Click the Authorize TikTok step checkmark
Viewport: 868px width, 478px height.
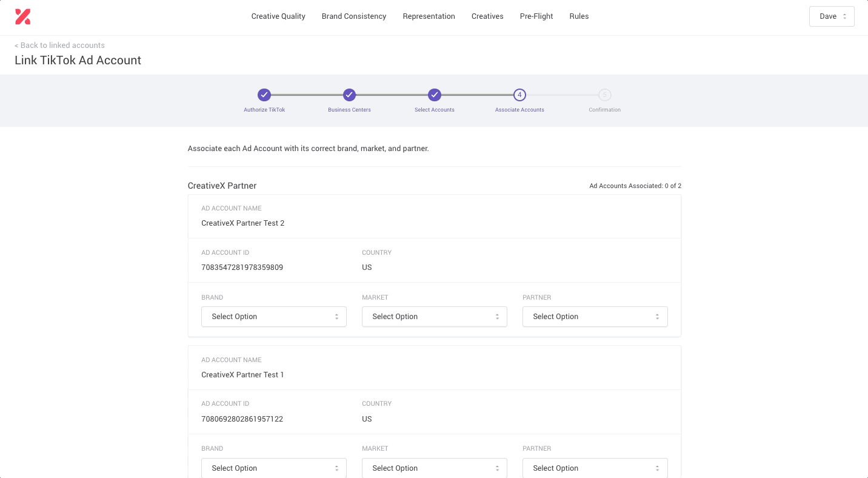tap(264, 95)
